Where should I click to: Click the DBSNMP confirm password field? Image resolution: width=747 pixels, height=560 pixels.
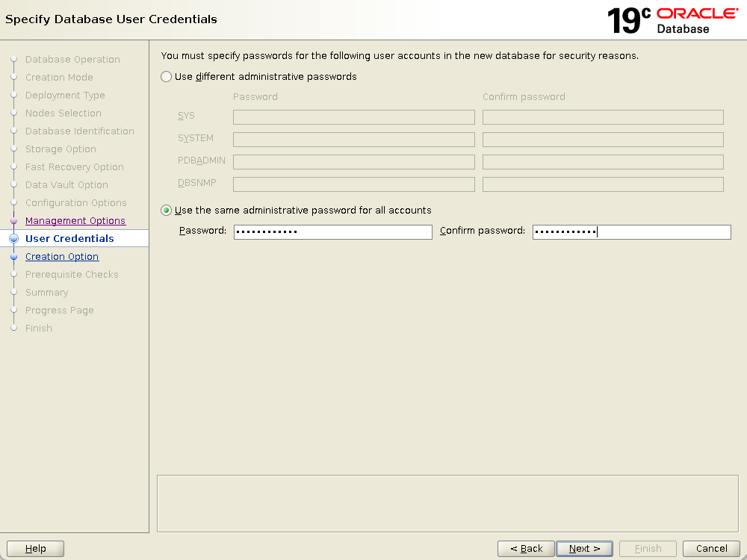(603, 184)
